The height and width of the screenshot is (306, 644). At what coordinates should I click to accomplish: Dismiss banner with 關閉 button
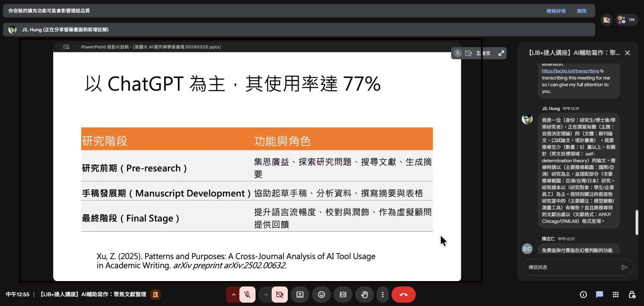pos(581,11)
